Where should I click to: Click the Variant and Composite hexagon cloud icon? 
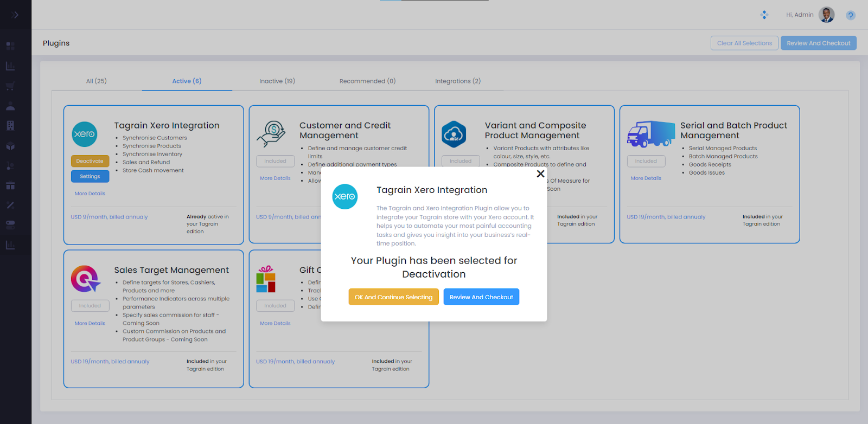[454, 134]
